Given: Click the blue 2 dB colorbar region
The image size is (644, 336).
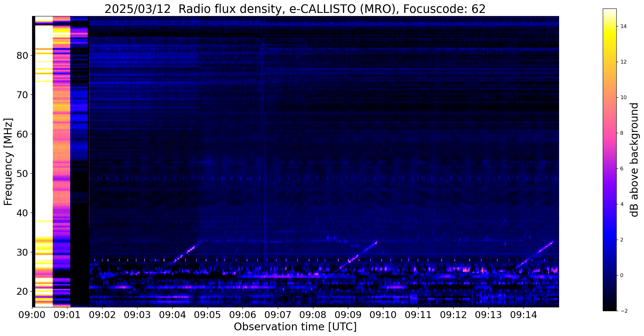Looking at the screenshot, I should [x=609, y=240].
